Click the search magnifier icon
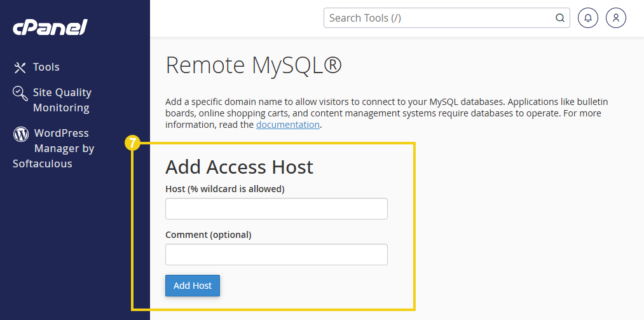This screenshot has width=644, height=320. click(x=560, y=18)
